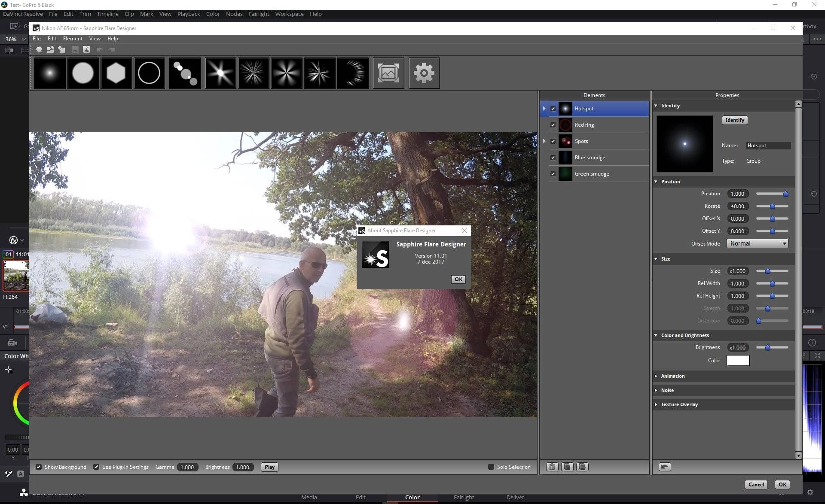Click the import flare toolbar icon
This screenshot has height=504, width=825.
pos(62,49)
